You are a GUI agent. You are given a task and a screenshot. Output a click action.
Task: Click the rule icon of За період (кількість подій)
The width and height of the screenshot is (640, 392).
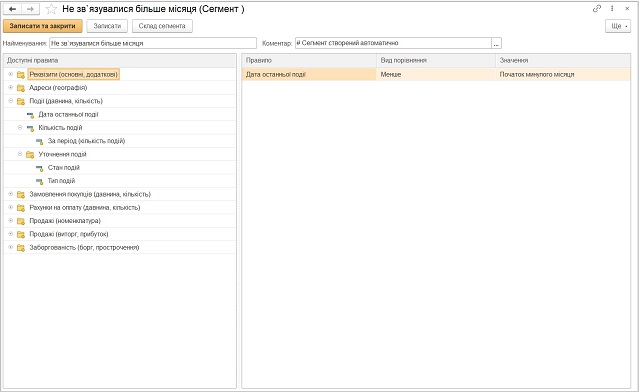click(40, 142)
